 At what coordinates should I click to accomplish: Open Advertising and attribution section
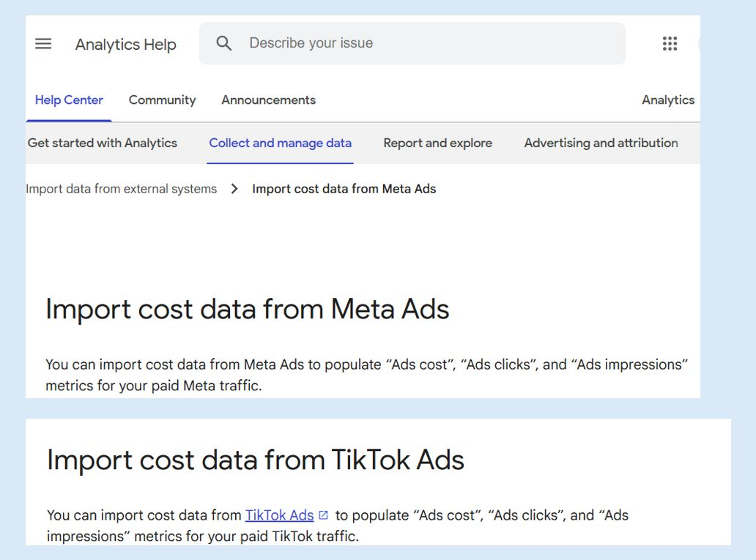tap(601, 143)
